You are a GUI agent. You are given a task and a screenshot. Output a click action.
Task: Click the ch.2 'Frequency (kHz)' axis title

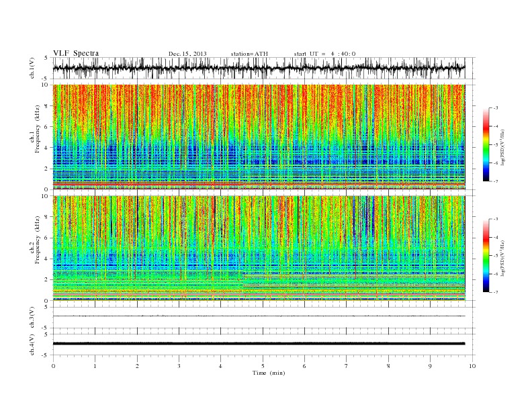(38, 240)
